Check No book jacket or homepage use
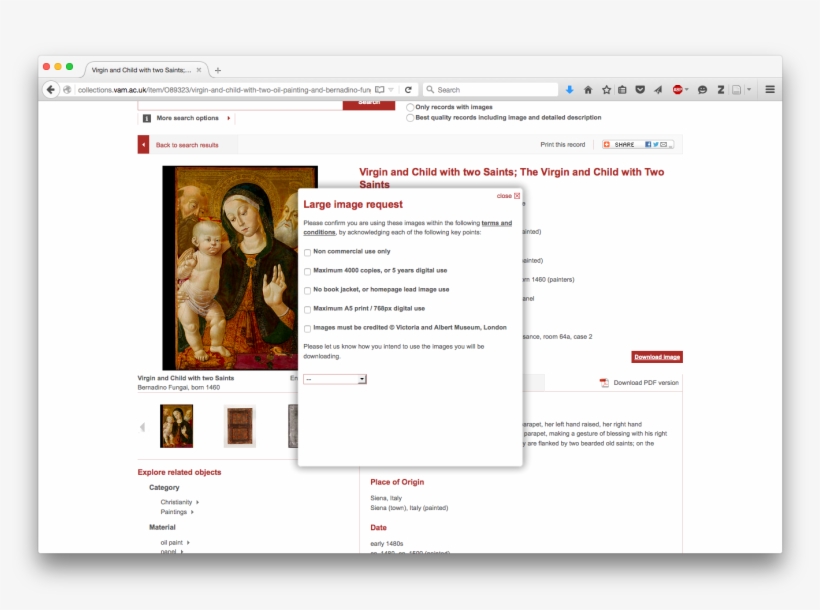 tap(308, 290)
